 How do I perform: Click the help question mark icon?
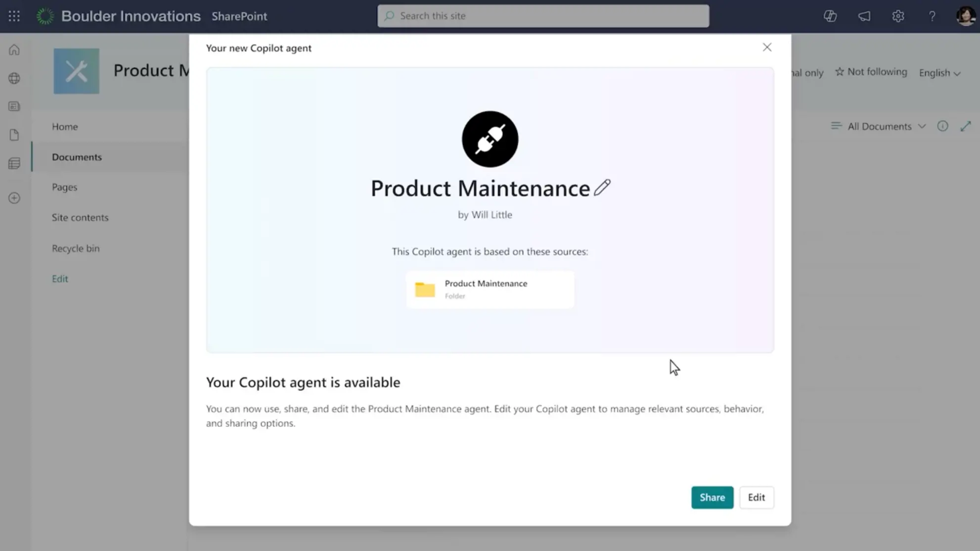coord(932,15)
